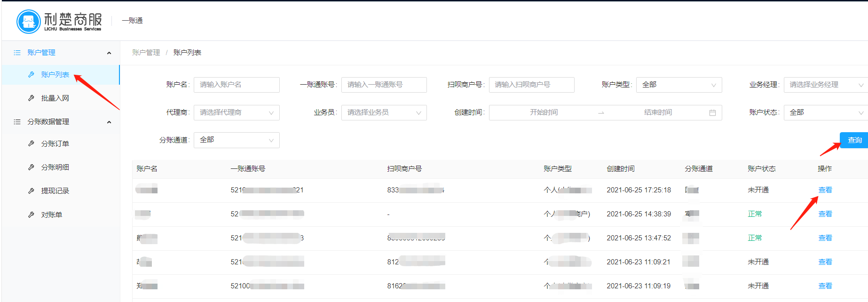Click the 账户状态 column header
This screenshot has width=868, height=302.
pyautogui.click(x=762, y=169)
